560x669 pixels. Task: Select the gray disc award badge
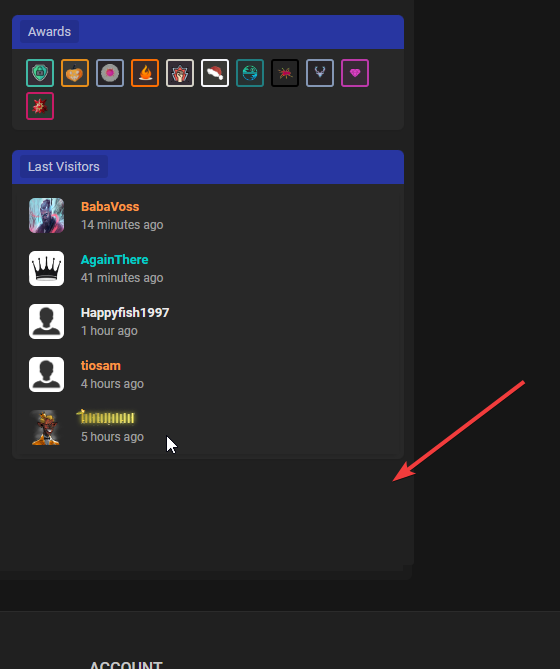pos(110,73)
